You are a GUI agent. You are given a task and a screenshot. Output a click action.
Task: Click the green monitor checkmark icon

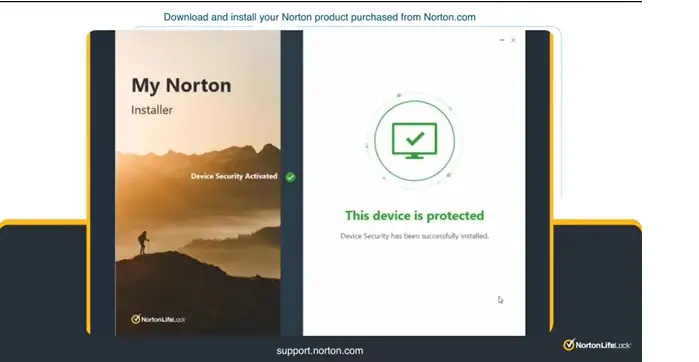click(415, 141)
